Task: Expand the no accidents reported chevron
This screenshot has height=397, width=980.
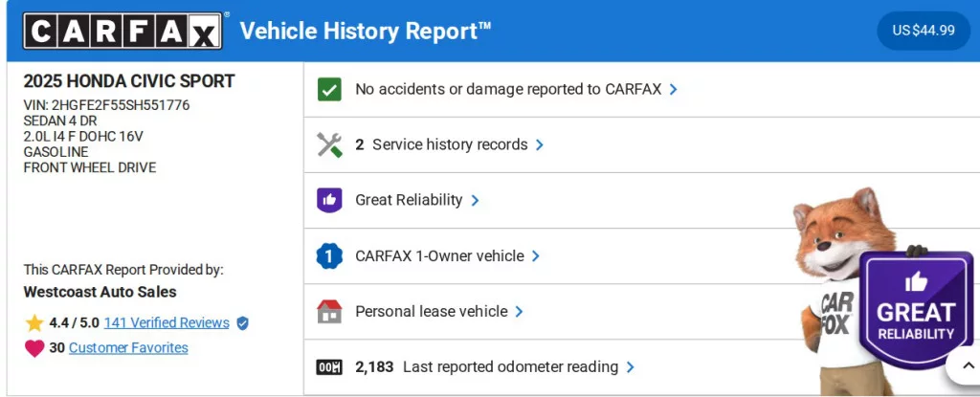Action: pos(674,89)
